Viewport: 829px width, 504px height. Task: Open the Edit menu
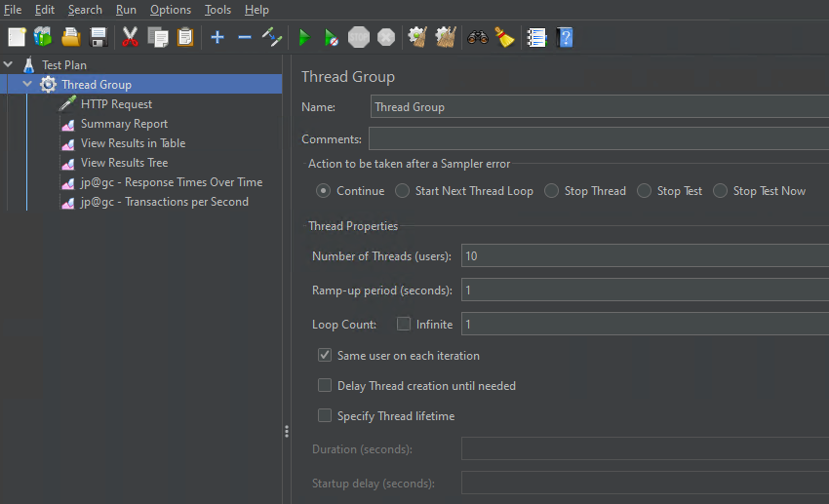pyautogui.click(x=45, y=10)
